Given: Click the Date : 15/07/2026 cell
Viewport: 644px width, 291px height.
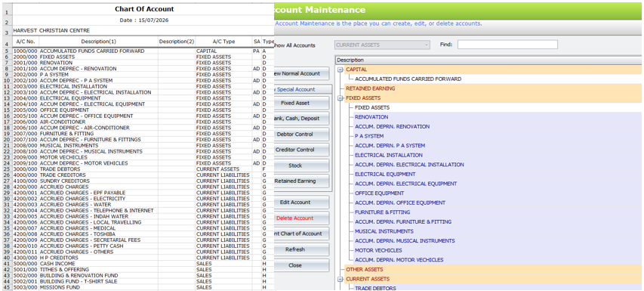Looking at the screenshot, I should 144,20.
